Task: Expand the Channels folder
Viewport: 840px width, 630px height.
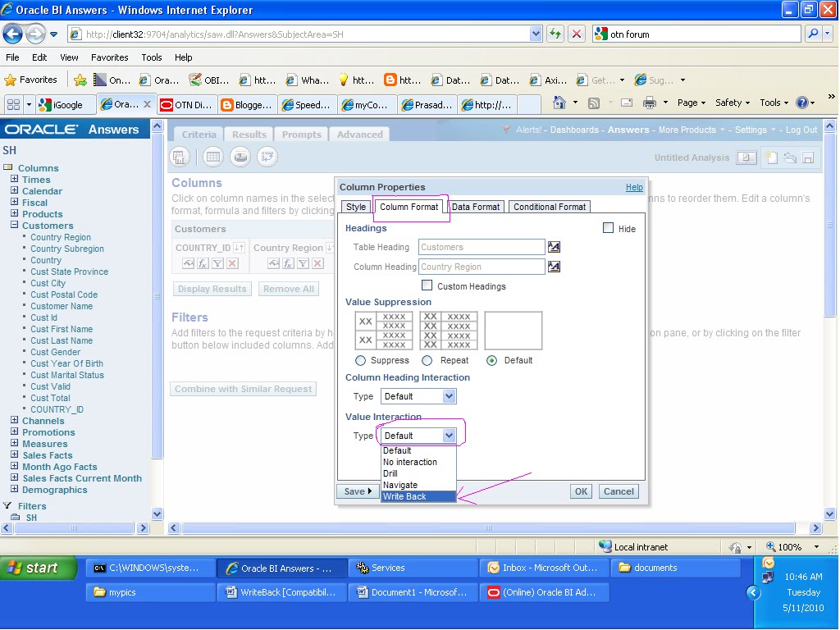Action: (15, 420)
